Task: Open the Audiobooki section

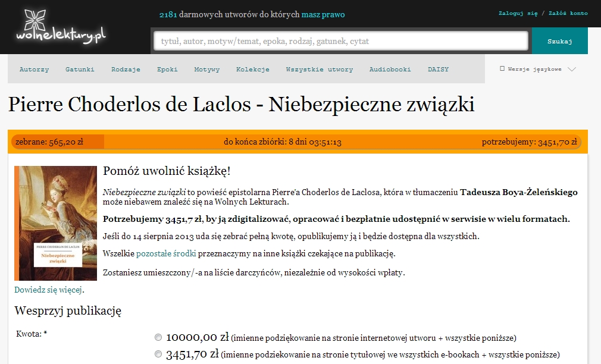Action: tap(390, 70)
